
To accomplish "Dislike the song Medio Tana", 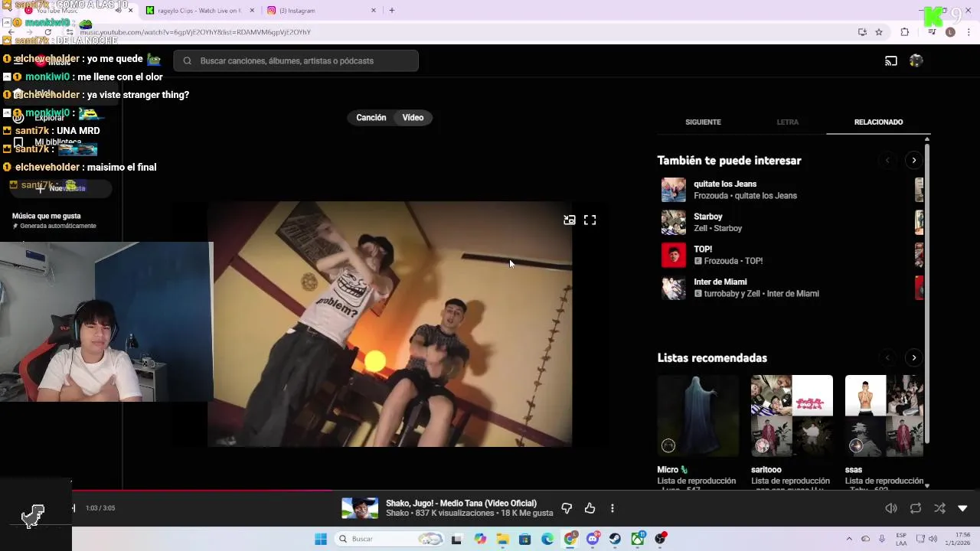I will pyautogui.click(x=567, y=508).
